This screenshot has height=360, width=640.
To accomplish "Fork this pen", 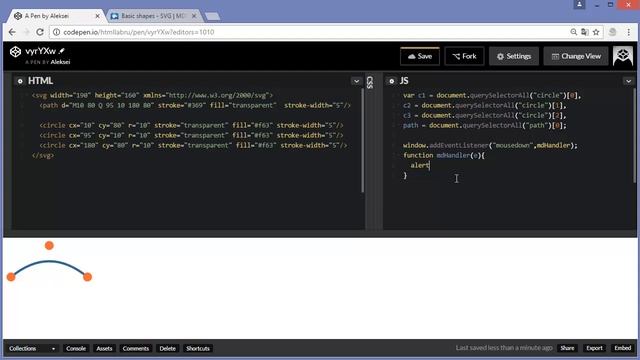I will tap(464, 56).
